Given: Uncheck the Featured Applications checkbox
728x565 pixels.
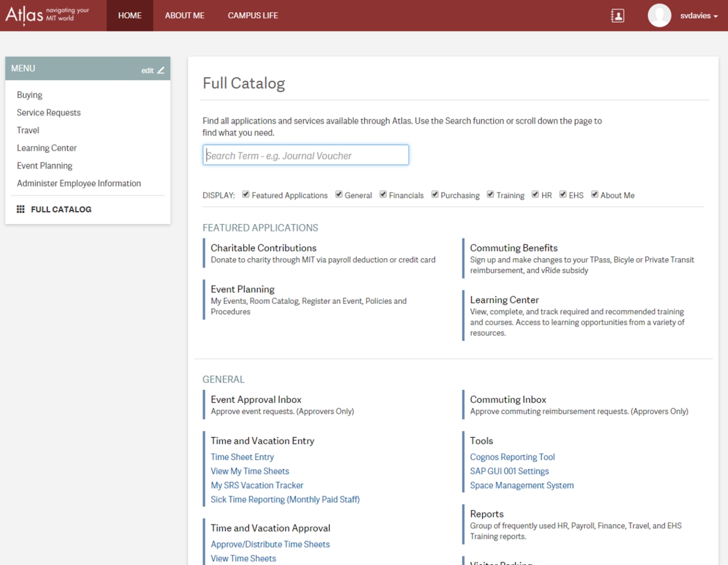Looking at the screenshot, I should point(246,194).
